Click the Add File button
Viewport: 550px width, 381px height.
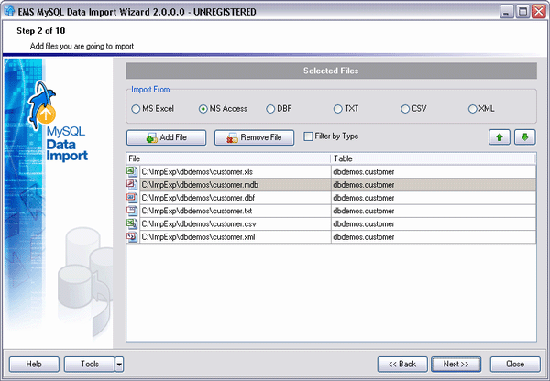tap(166, 138)
